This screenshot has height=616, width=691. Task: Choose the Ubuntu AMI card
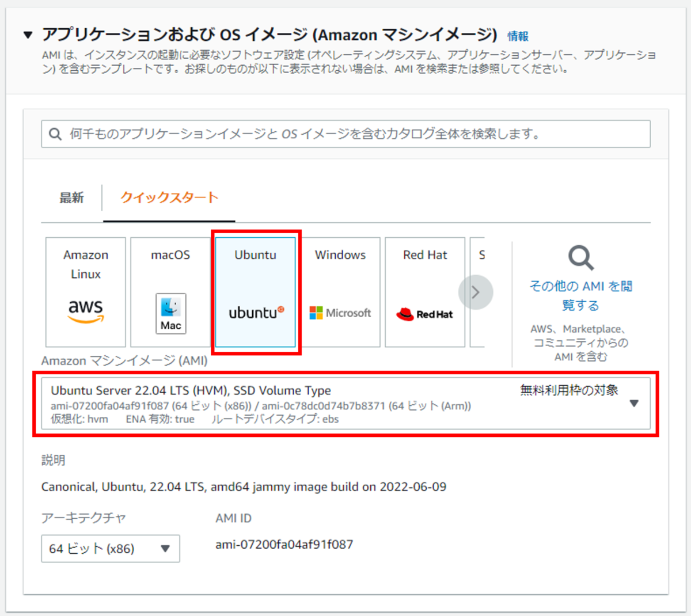point(256,292)
